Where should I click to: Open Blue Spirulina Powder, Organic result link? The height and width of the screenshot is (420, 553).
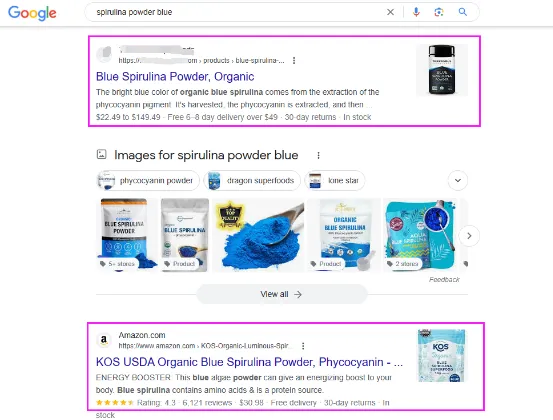175,77
